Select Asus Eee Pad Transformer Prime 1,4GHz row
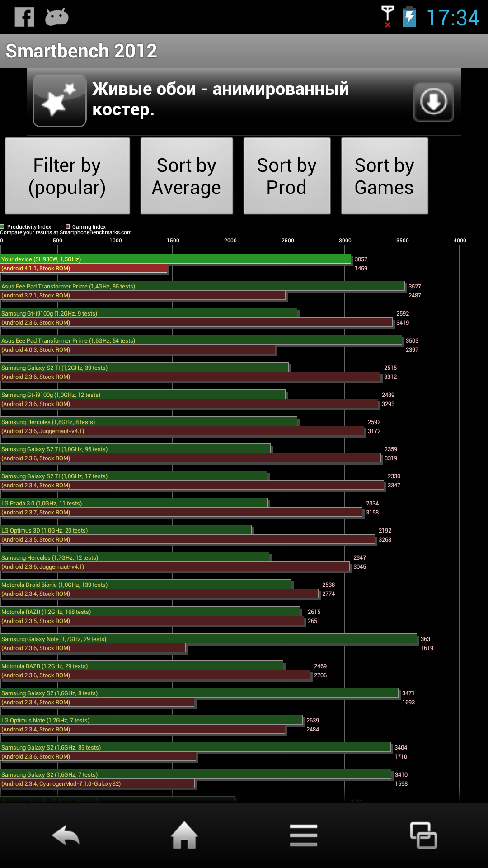488x868 pixels. tap(202, 291)
